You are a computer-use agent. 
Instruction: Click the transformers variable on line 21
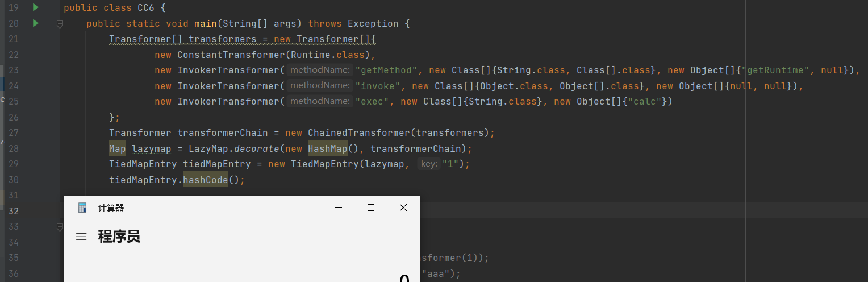tap(223, 39)
